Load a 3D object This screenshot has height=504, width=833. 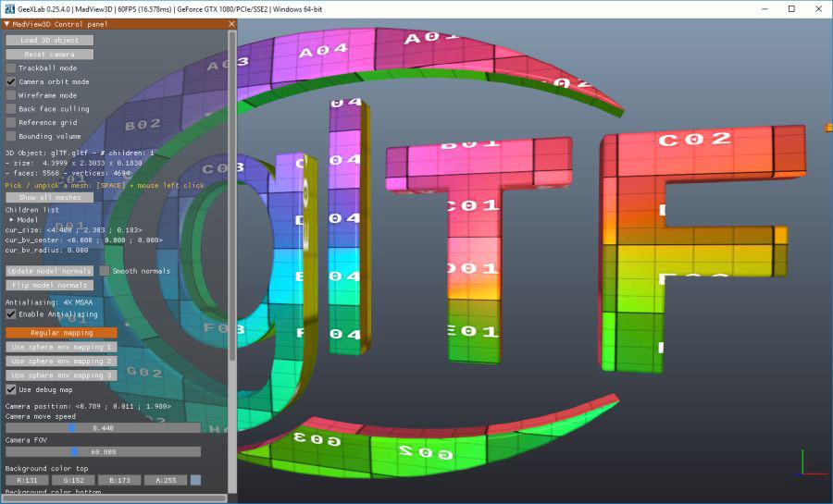(49, 41)
